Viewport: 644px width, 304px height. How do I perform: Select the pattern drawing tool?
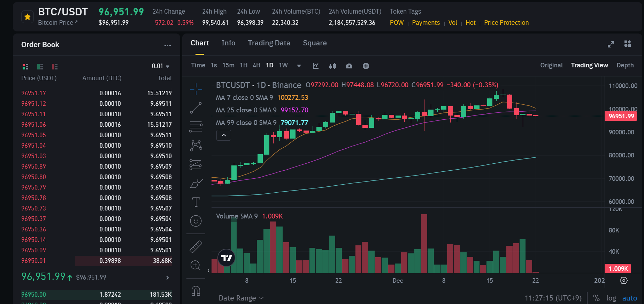[196, 145]
